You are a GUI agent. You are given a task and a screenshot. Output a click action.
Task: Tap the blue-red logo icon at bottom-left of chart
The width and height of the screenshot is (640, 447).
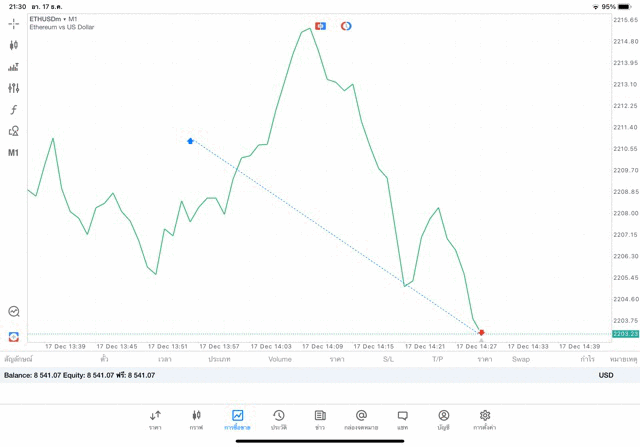[x=13, y=337]
